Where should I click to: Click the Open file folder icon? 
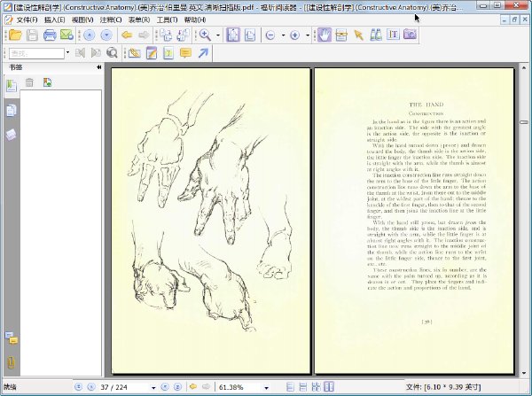(15, 35)
